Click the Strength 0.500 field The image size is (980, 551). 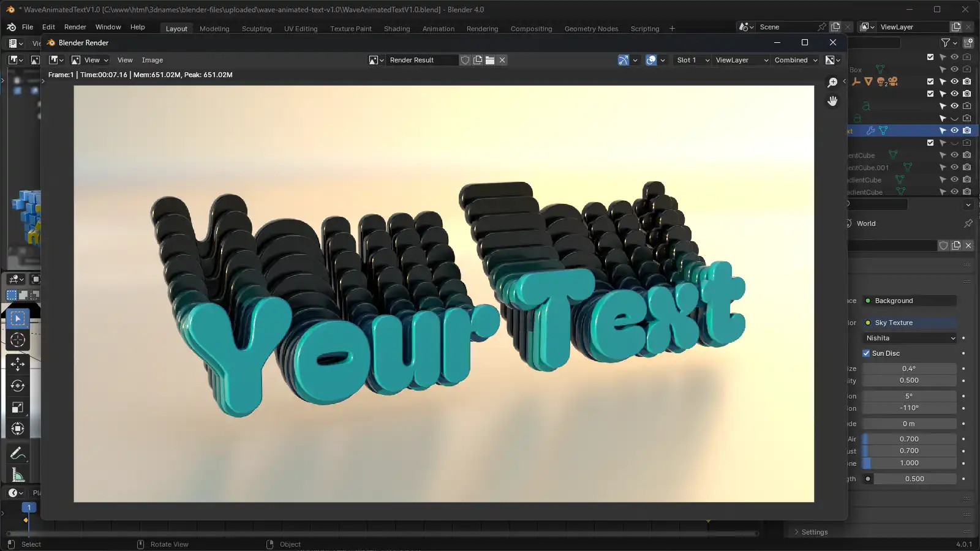(915, 479)
